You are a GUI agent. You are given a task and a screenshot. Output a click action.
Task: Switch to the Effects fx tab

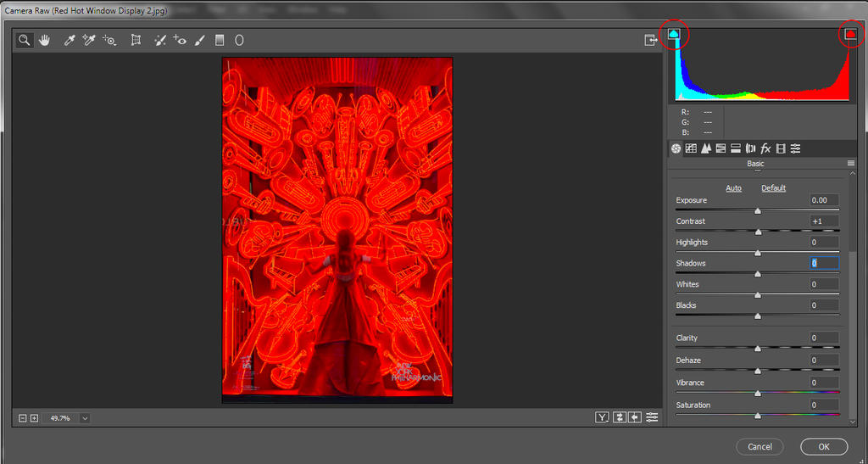point(765,148)
